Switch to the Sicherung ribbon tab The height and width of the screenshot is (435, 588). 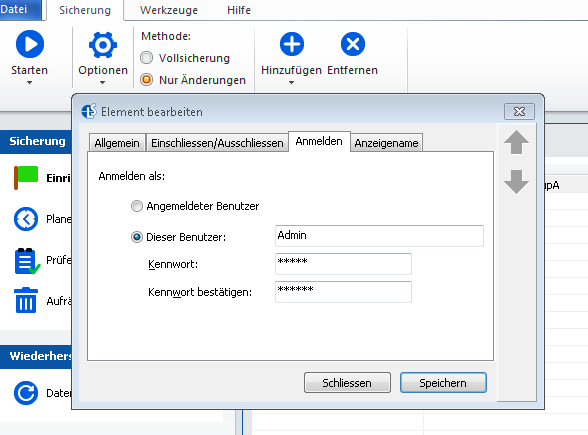tap(85, 10)
